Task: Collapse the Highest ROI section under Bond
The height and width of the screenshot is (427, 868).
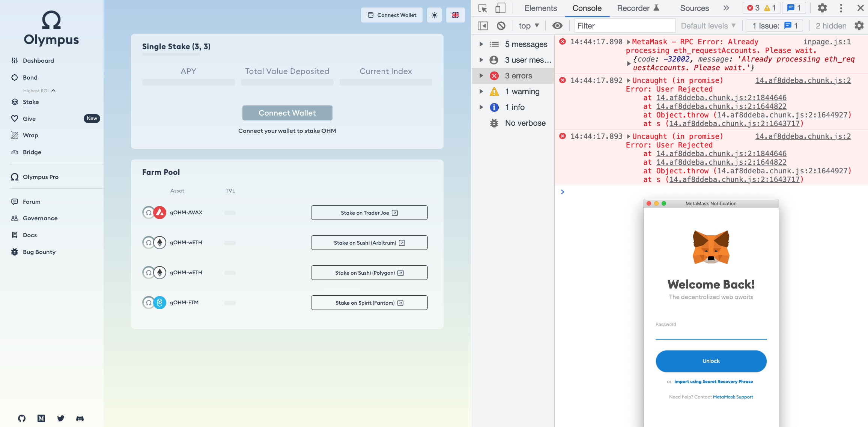Action: (x=53, y=90)
